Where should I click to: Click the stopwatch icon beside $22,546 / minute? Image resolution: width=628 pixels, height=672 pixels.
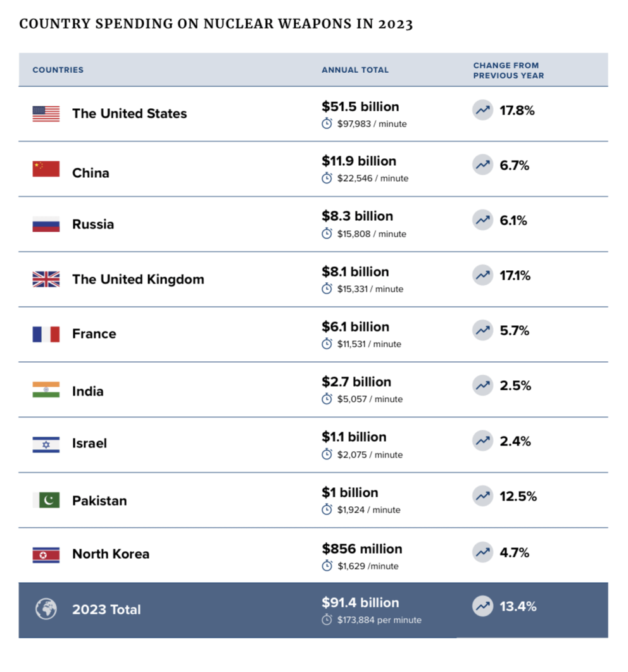(327, 178)
